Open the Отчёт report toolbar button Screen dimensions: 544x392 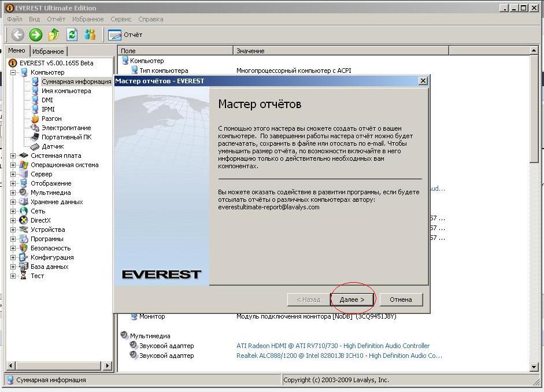click(x=125, y=35)
